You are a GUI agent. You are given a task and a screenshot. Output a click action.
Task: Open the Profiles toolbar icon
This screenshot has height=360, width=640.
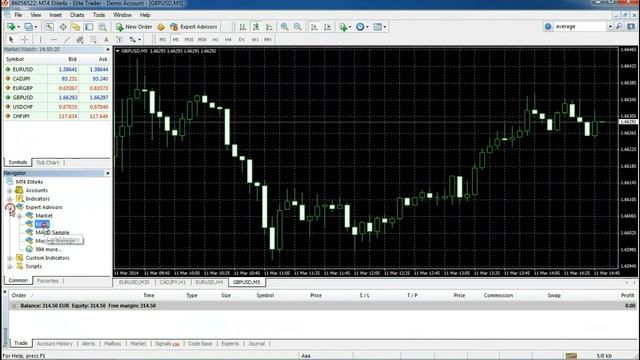(x=28, y=27)
